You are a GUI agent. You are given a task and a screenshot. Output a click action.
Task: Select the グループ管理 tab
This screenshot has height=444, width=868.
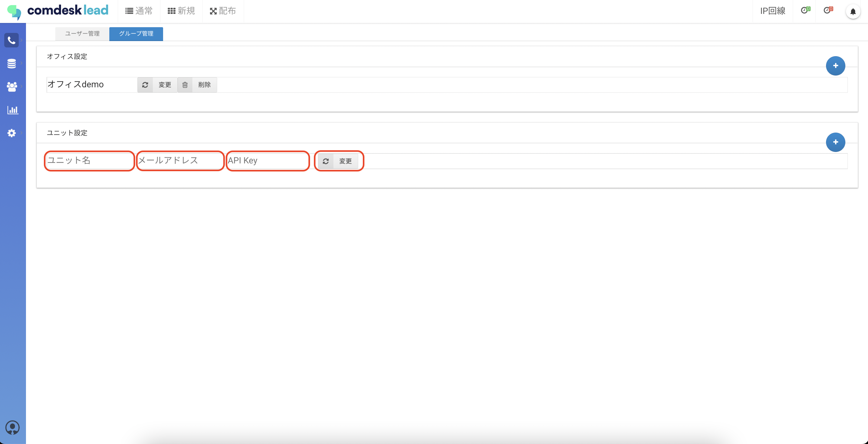click(136, 34)
